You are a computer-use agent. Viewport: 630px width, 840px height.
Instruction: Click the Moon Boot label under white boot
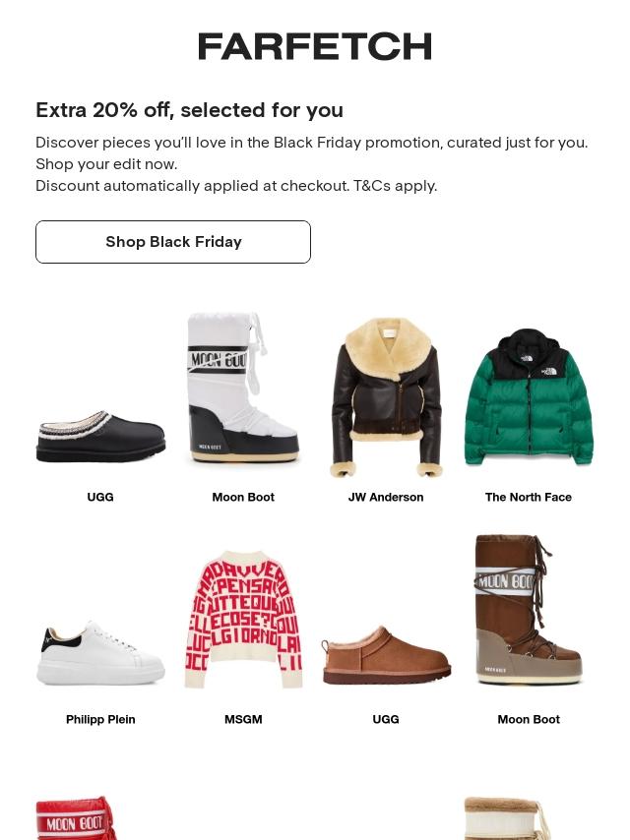243,497
